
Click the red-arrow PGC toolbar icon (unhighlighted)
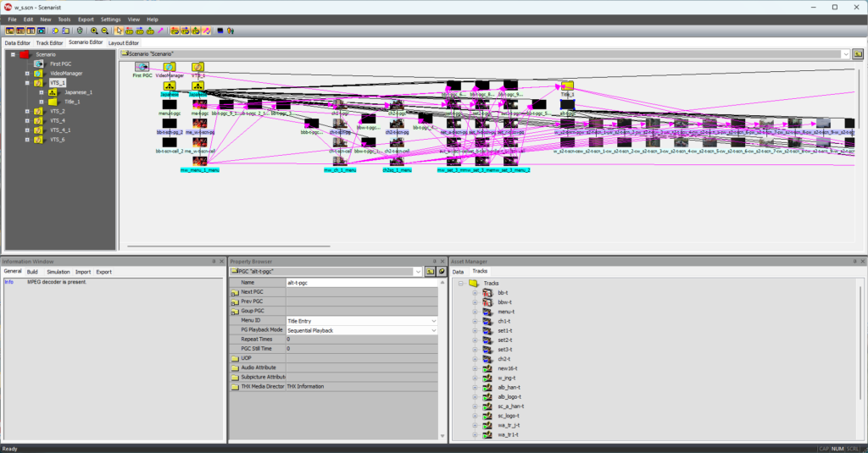(129, 31)
